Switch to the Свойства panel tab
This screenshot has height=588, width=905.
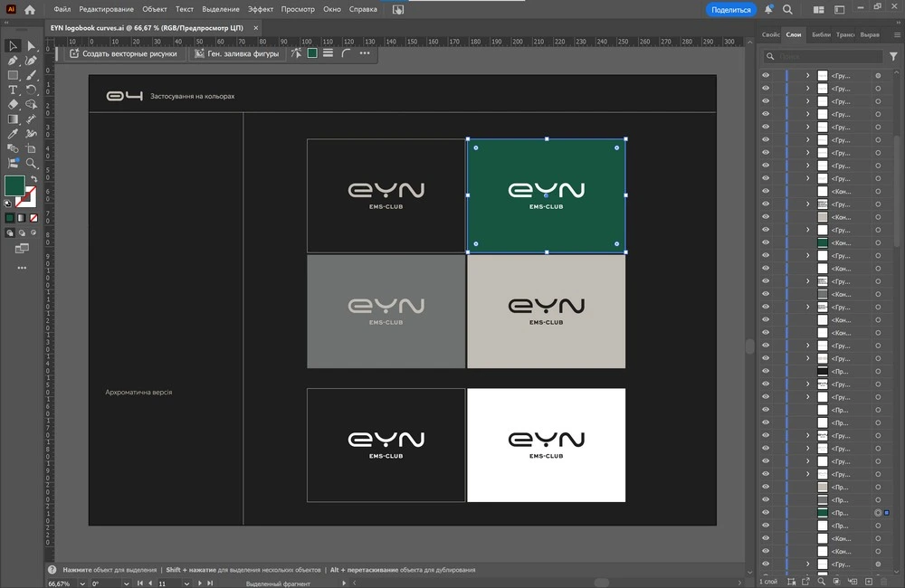[771, 34]
